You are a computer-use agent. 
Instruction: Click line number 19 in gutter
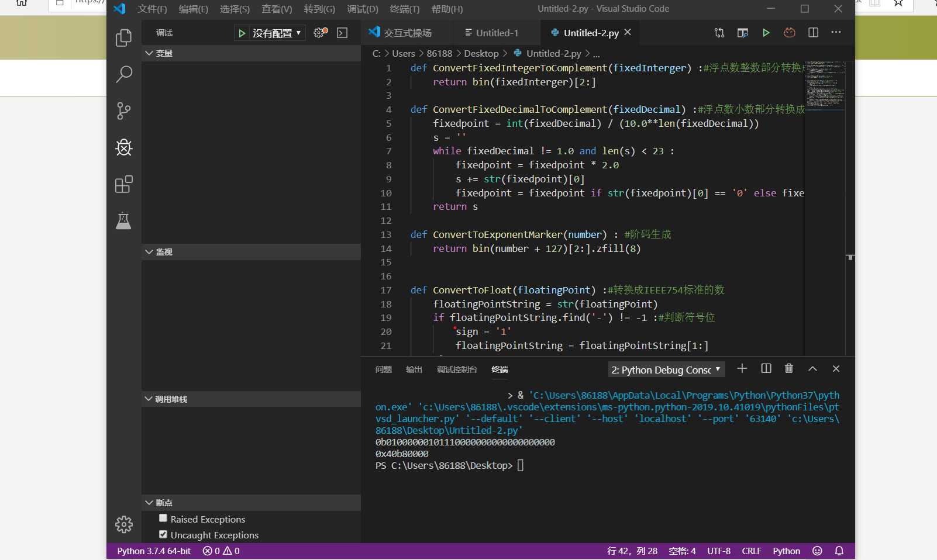(386, 318)
